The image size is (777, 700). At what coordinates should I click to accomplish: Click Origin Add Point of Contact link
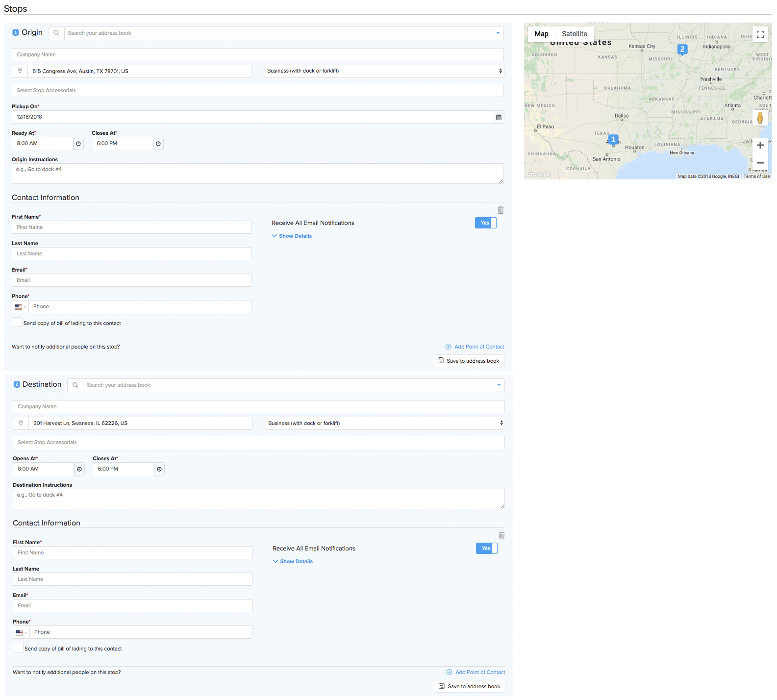pyautogui.click(x=475, y=347)
